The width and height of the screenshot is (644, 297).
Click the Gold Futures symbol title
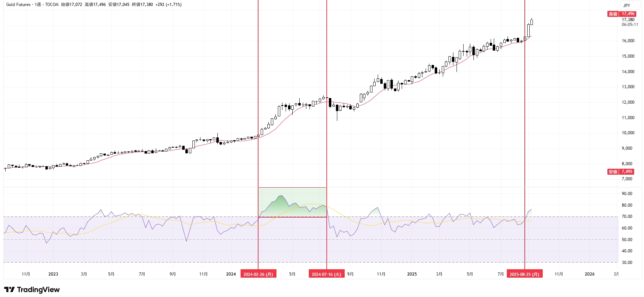coord(18,5)
